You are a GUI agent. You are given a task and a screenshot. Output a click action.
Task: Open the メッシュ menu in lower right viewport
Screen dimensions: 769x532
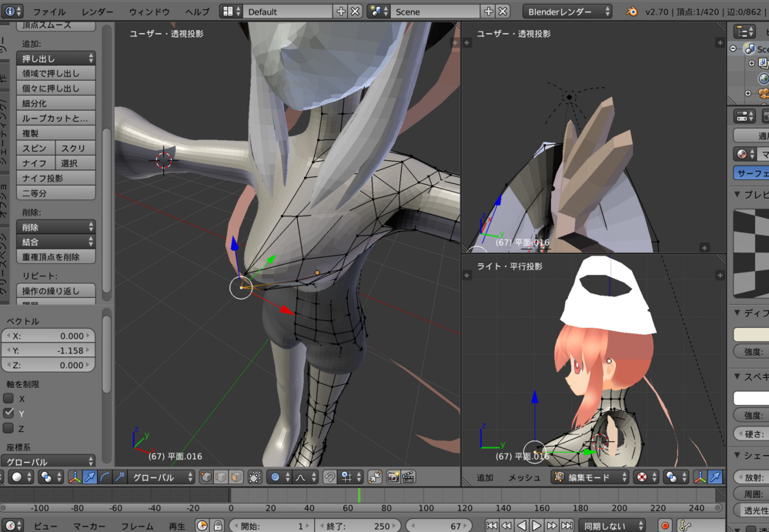pyautogui.click(x=523, y=477)
